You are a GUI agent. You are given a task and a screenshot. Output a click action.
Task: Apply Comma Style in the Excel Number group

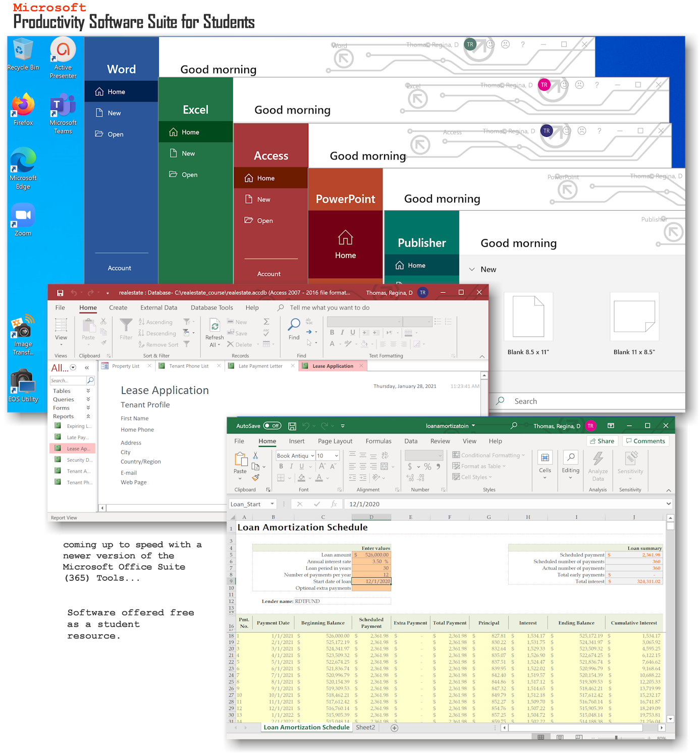(439, 467)
